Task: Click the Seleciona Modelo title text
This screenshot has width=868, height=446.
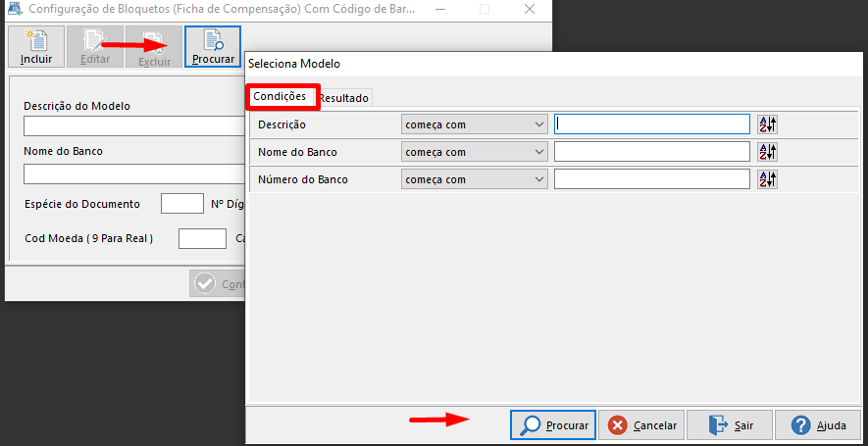Action: (x=294, y=64)
